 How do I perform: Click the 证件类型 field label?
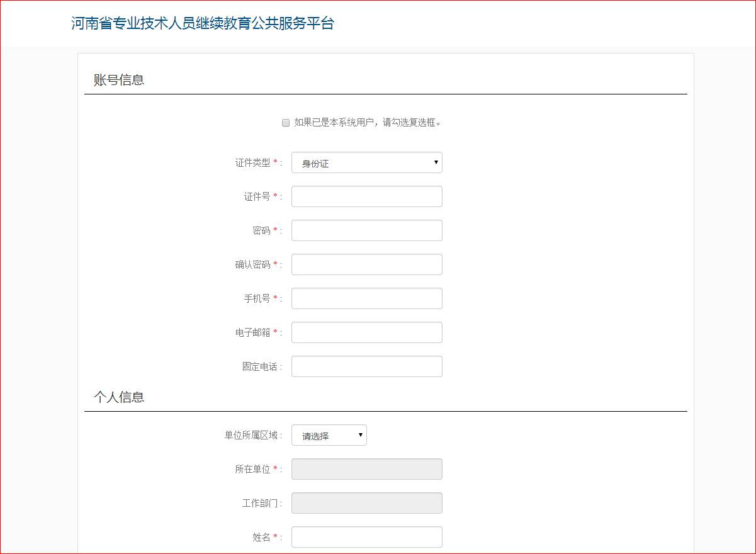(x=252, y=163)
